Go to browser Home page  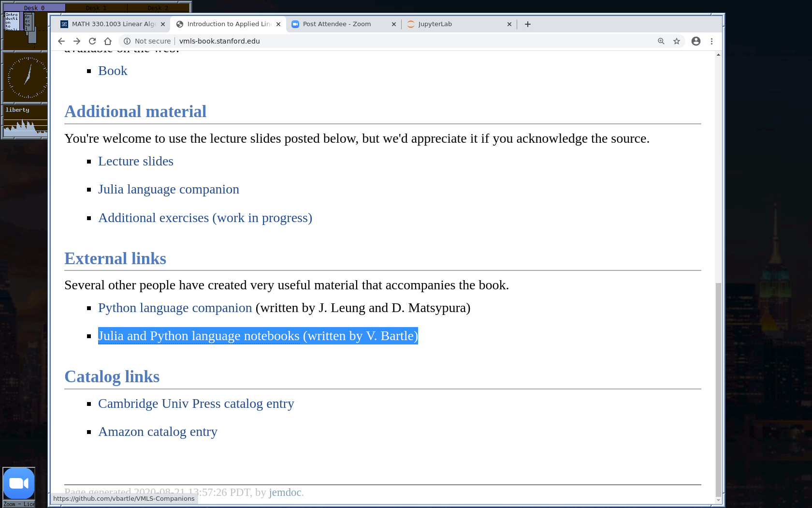[108, 41]
